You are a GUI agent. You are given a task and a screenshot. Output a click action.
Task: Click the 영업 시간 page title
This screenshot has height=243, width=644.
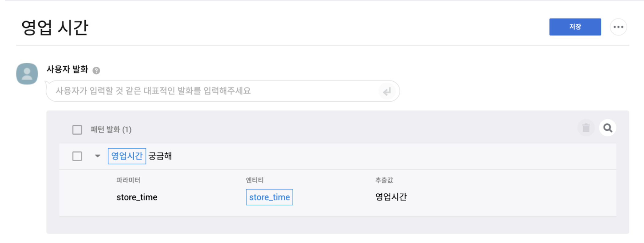[55, 28]
